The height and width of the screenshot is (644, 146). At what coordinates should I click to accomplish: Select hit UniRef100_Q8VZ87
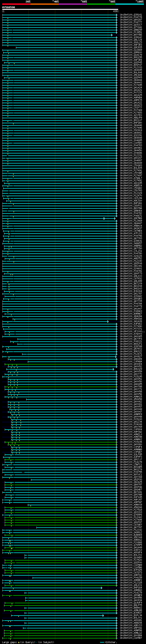point(131,20)
